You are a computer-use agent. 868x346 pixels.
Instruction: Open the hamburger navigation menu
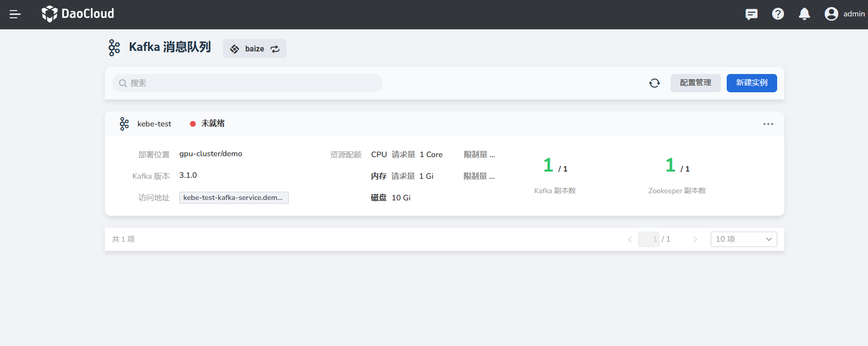coord(15,14)
